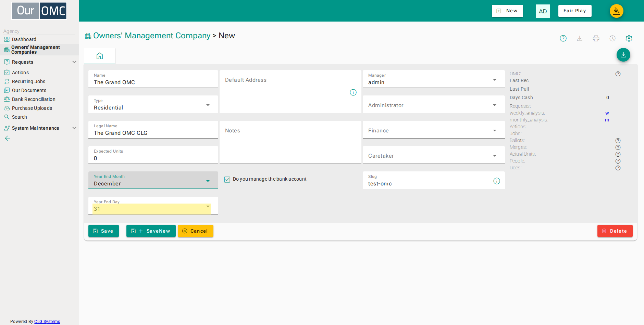Click the Our OMC logo
This screenshot has height=325, width=644.
click(x=39, y=11)
